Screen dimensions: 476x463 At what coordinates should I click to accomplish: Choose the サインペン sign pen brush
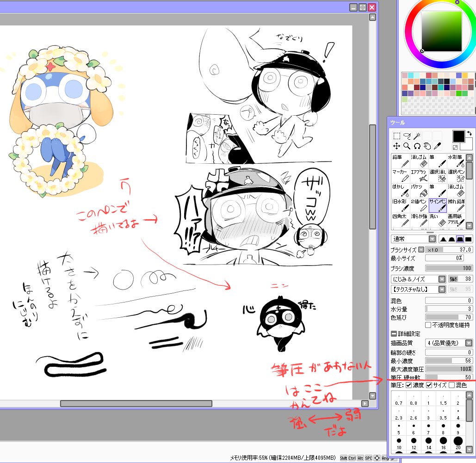438,205
